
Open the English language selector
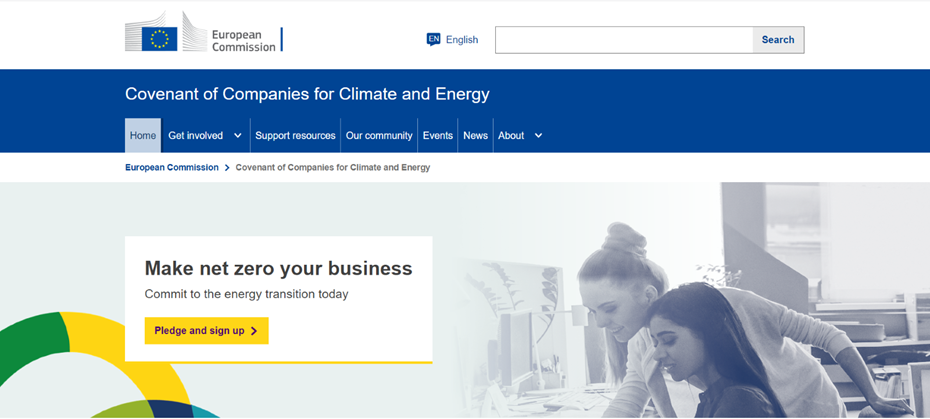tap(452, 40)
